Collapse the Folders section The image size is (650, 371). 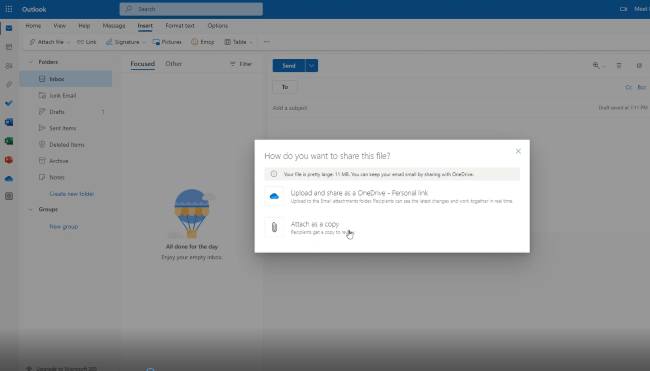[30, 62]
